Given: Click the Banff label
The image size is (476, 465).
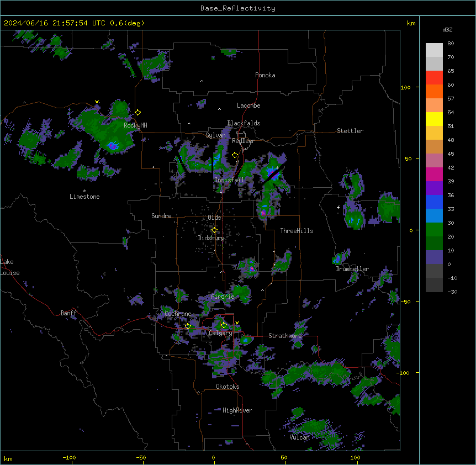Looking at the screenshot, I should coord(68,313).
